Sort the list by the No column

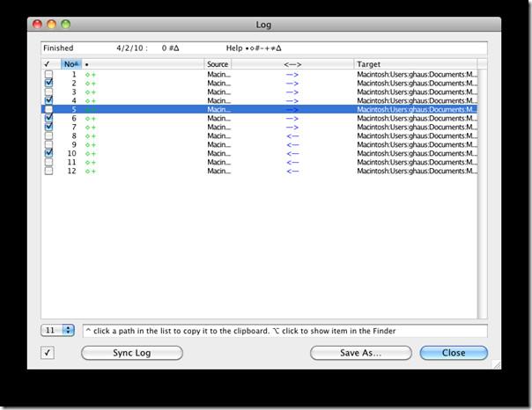(x=70, y=64)
